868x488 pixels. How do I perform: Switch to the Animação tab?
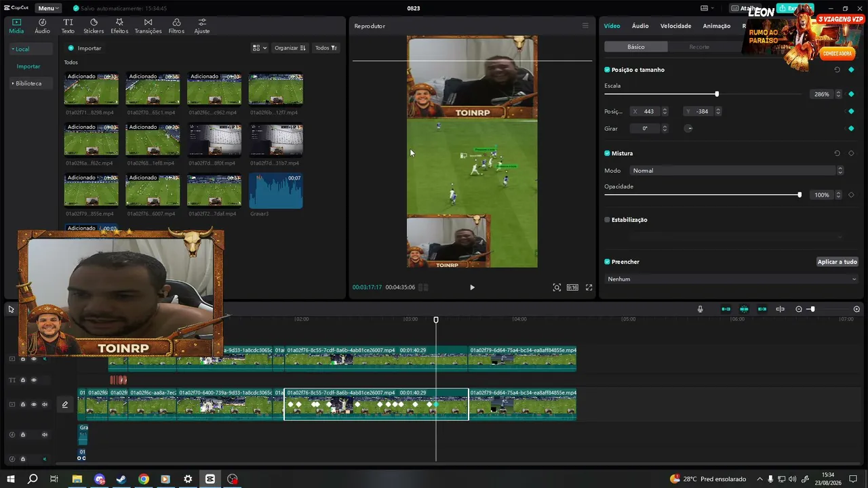click(717, 26)
